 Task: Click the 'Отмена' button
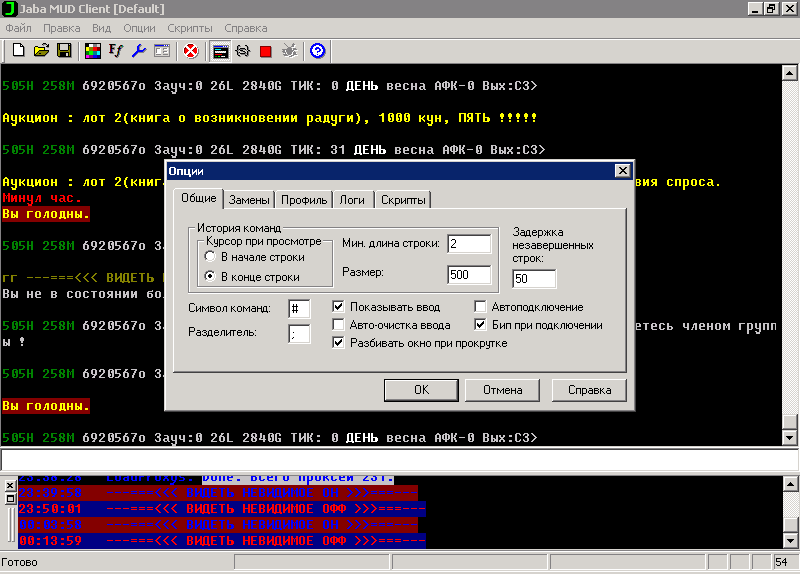pyautogui.click(x=502, y=389)
